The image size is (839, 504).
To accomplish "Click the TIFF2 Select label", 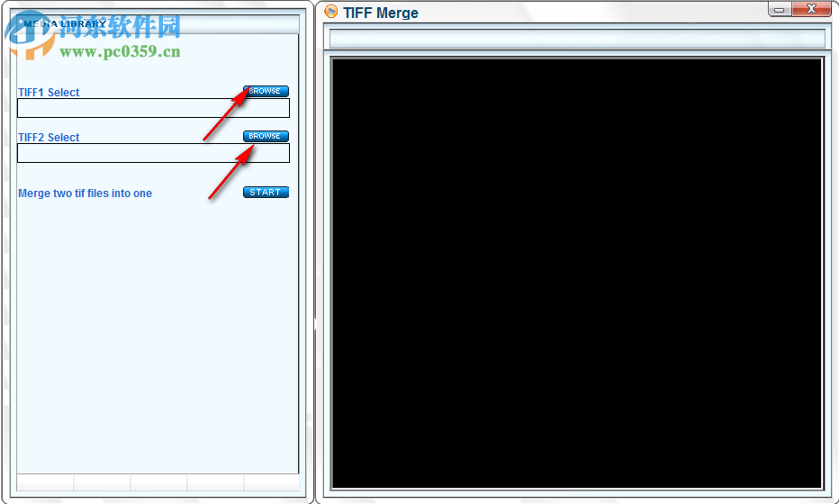I will point(49,137).
